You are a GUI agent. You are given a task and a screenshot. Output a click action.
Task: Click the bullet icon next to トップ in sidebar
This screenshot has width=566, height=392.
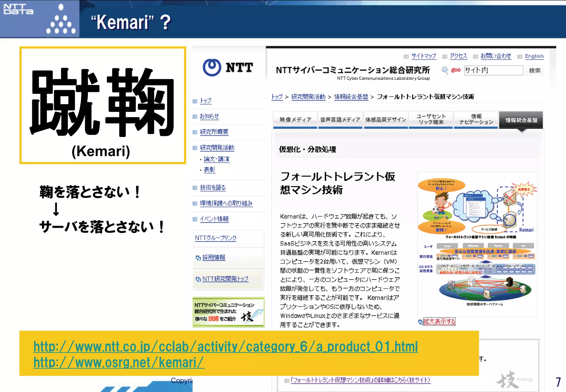(x=195, y=101)
